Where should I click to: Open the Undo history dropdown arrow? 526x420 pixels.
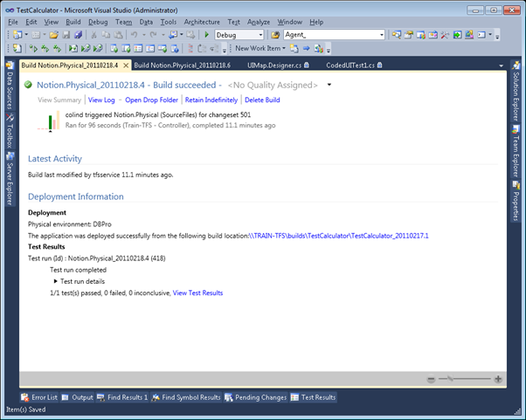pyautogui.click(x=144, y=35)
